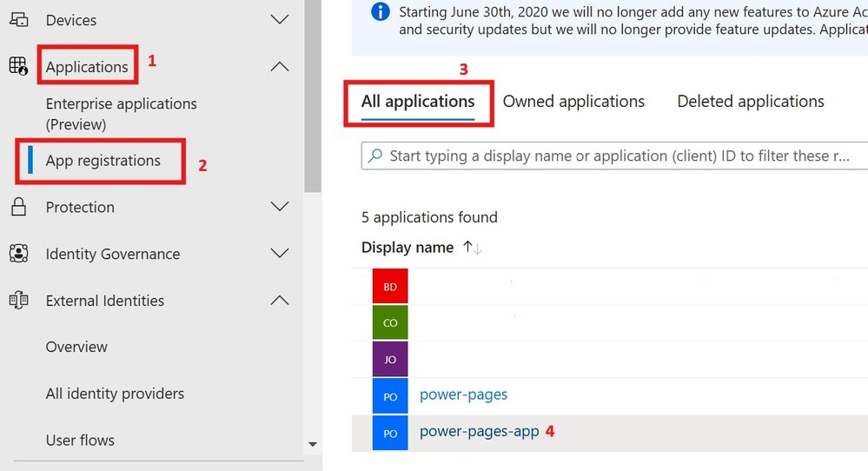Click the Protection lock icon
The width and height of the screenshot is (868, 471).
19,207
